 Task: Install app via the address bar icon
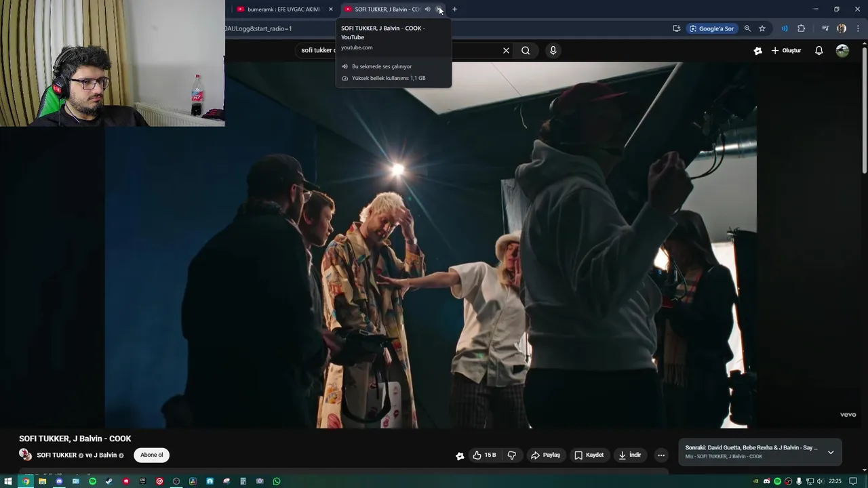[676, 28]
